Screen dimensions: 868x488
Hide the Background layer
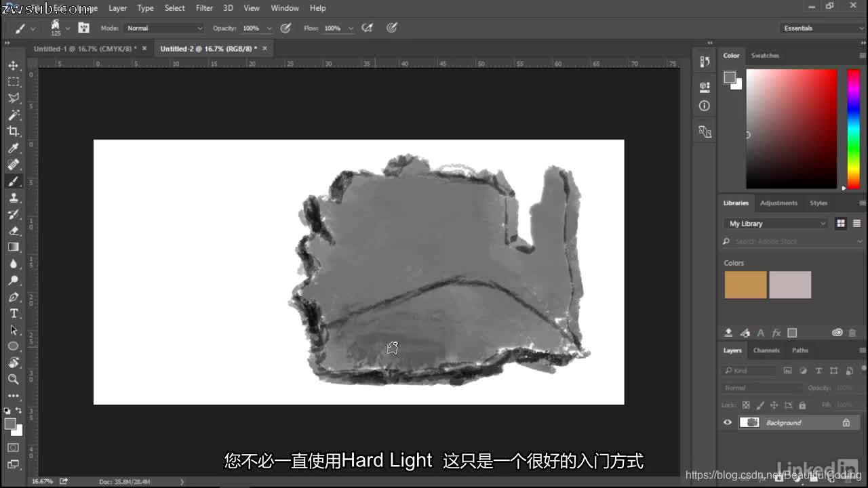coord(727,422)
